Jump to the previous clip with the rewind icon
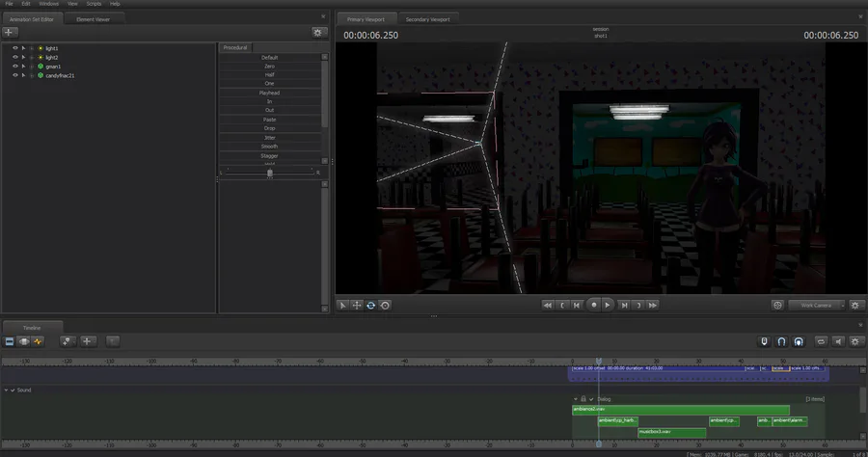This screenshot has height=457, width=868. coord(548,306)
